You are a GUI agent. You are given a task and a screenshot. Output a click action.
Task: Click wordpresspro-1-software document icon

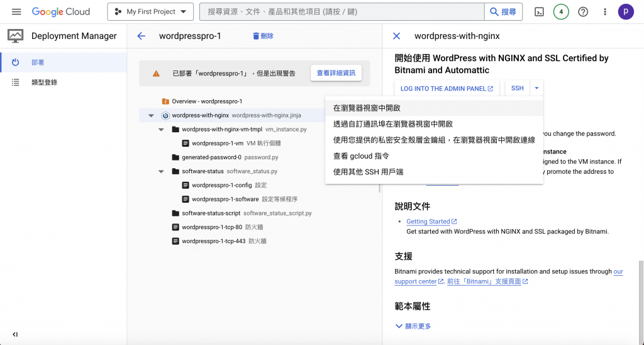pos(186,200)
